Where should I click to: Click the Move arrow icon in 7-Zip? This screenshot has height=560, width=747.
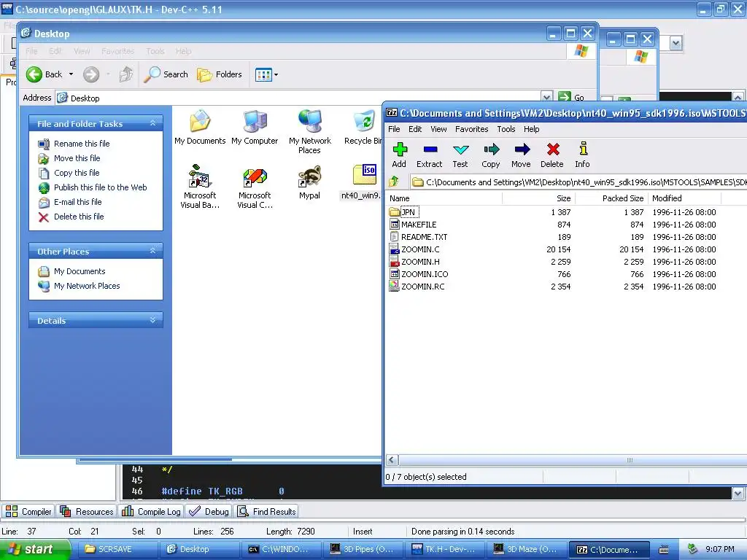tap(521, 155)
